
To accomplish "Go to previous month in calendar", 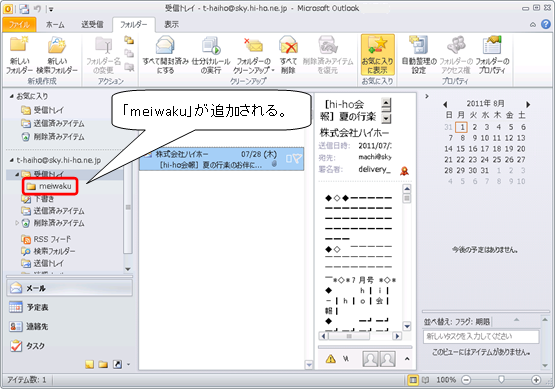I will [x=445, y=105].
